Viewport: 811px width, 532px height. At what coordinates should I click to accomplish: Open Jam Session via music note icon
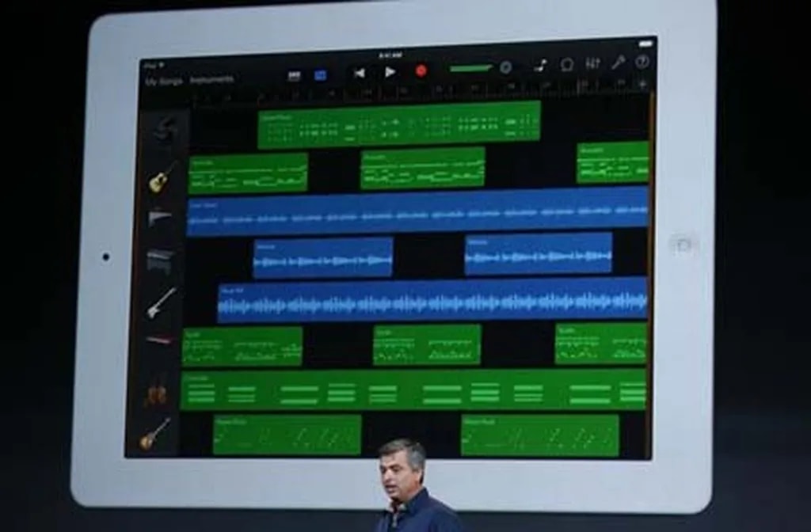(x=540, y=66)
